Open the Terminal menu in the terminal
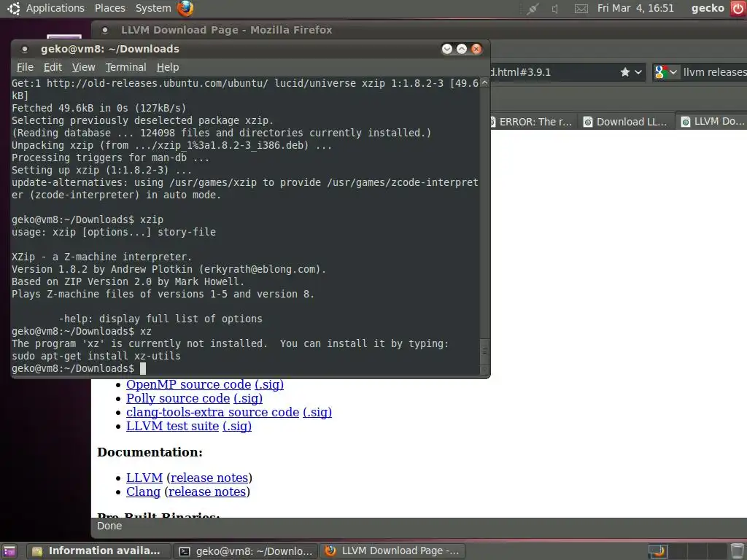 (125, 67)
